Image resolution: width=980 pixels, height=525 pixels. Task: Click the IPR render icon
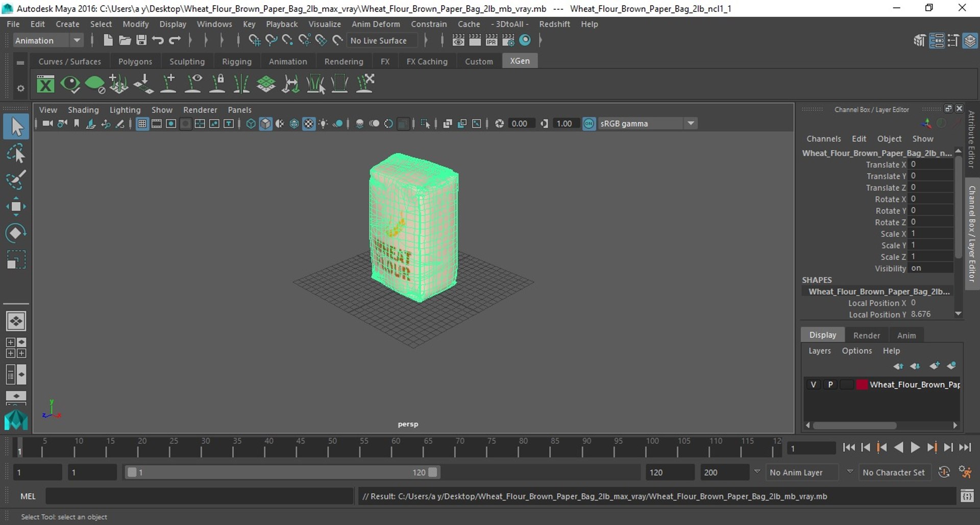(x=492, y=40)
